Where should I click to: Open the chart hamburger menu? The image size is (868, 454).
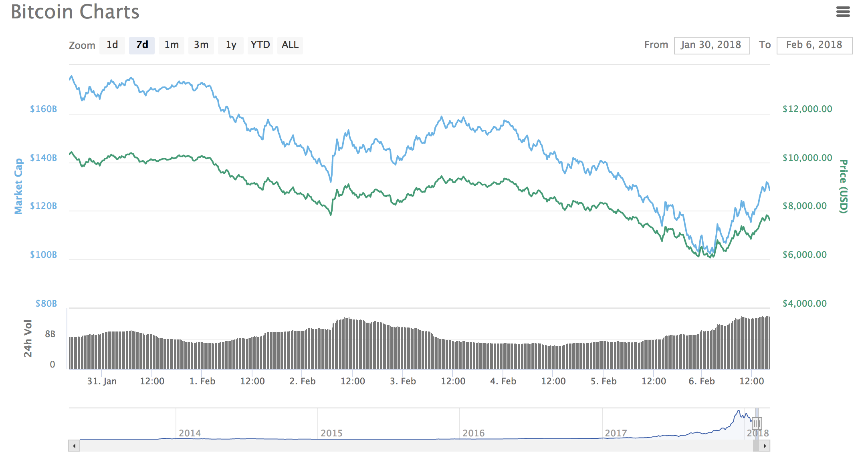(843, 12)
